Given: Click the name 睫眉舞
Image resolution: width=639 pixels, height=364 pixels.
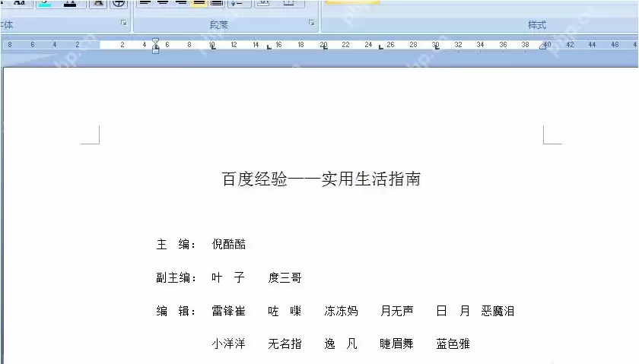Looking at the screenshot, I should click(x=397, y=343).
